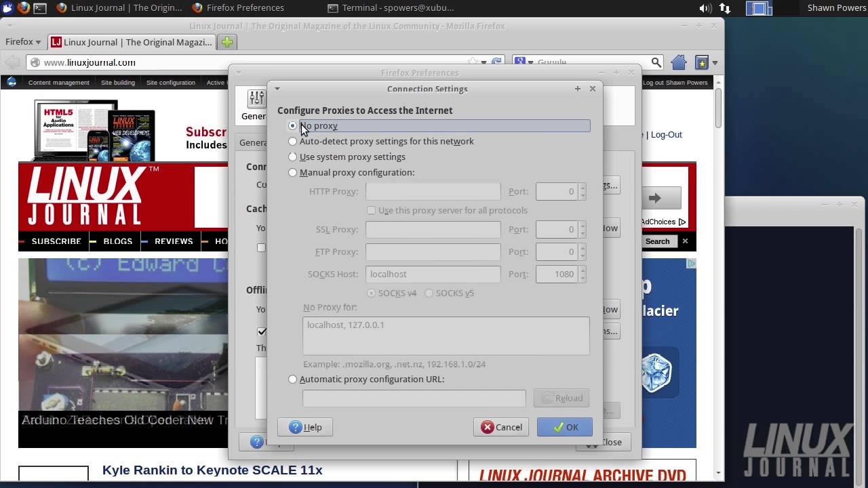
Task: Tick Use this proxy server for all protocols
Action: [x=371, y=210]
